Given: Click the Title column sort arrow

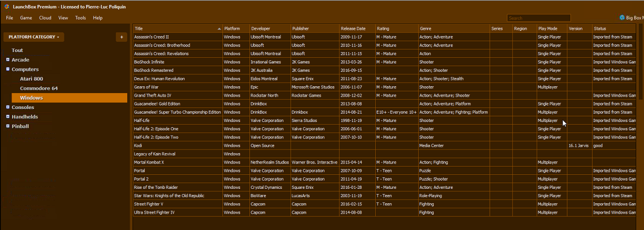Looking at the screenshot, I should (219, 29).
